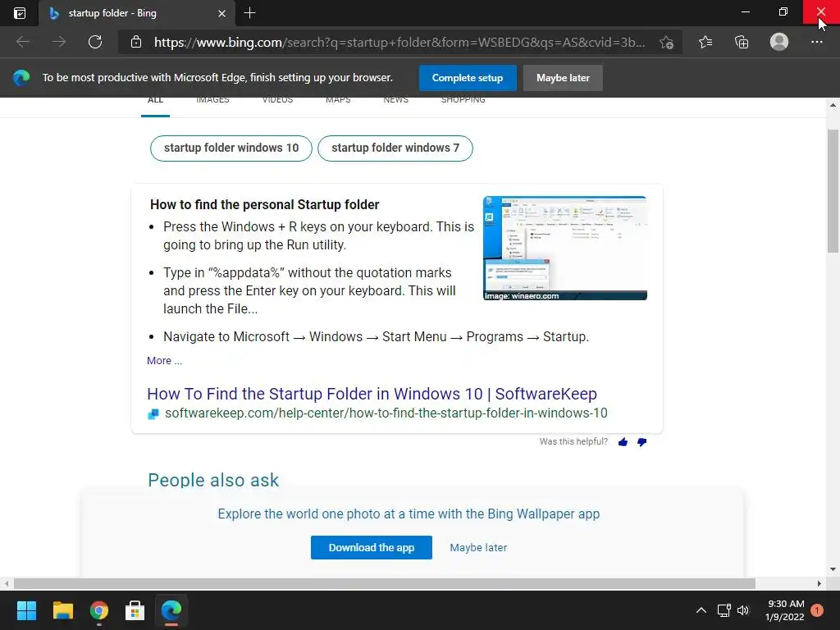
Task: Launch Google Chrome from taskbar
Action: (x=98, y=610)
